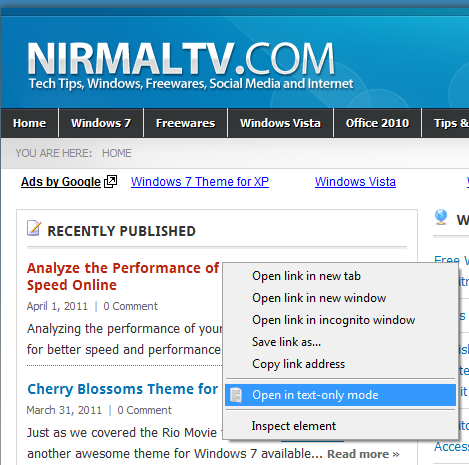Open the Windows 7 navigation tab
Screen dimensions: 469x465
(x=101, y=123)
